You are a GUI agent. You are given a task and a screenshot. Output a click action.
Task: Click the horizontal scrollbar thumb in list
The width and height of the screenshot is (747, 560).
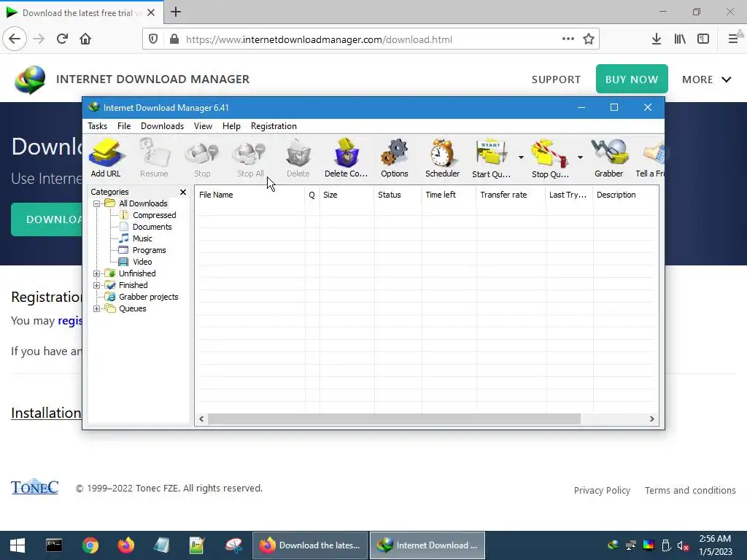coord(395,419)
